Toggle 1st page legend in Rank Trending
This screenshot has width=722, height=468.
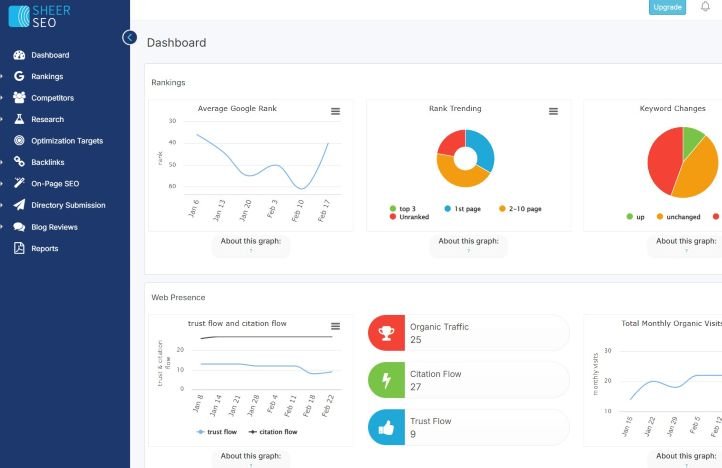(462, 209)
